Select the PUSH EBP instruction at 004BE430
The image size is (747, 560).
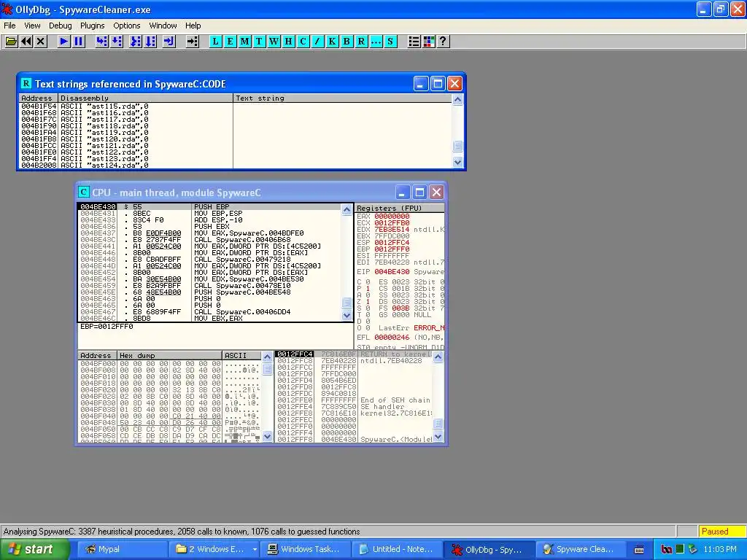coord(209,206)
